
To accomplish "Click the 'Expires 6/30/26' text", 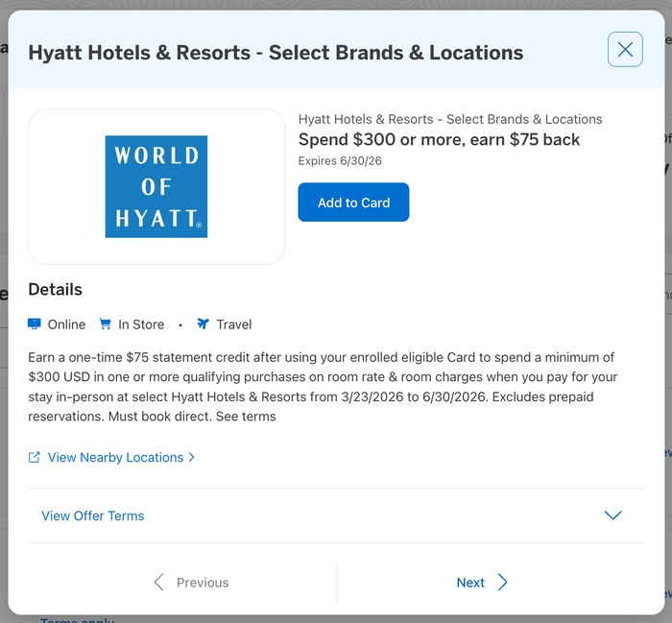I will pos(340,161).
